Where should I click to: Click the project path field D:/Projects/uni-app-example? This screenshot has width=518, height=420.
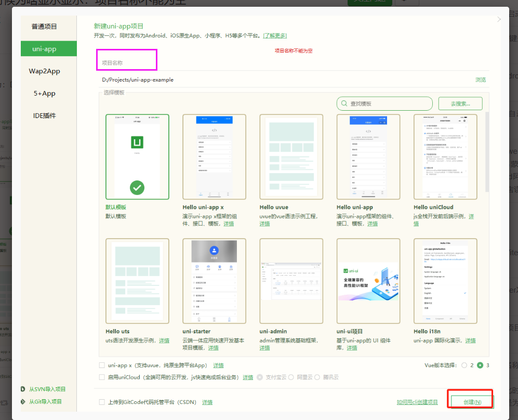(287, 80)
